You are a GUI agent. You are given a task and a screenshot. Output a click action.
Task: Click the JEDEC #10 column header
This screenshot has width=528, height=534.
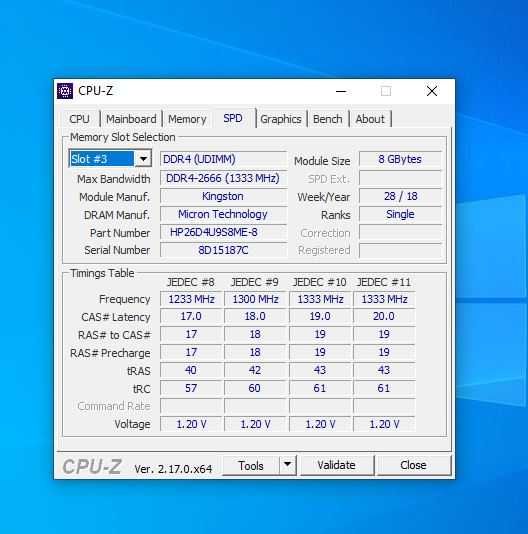coord(320,282)
